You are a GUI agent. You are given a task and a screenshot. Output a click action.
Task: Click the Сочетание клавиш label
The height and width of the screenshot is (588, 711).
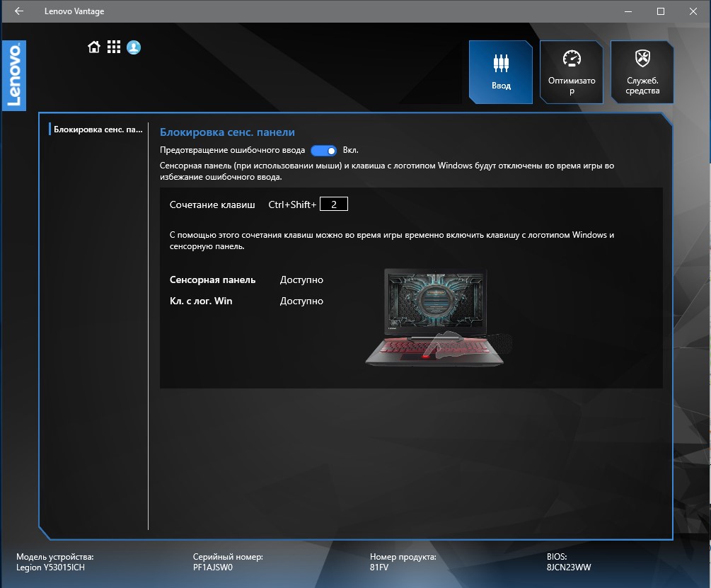coord(212,204)
